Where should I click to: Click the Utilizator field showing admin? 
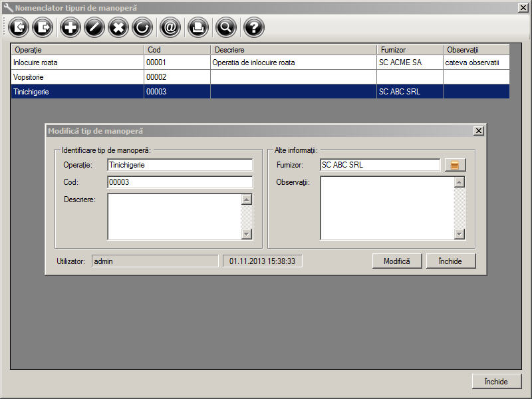[x=155, y=261]
